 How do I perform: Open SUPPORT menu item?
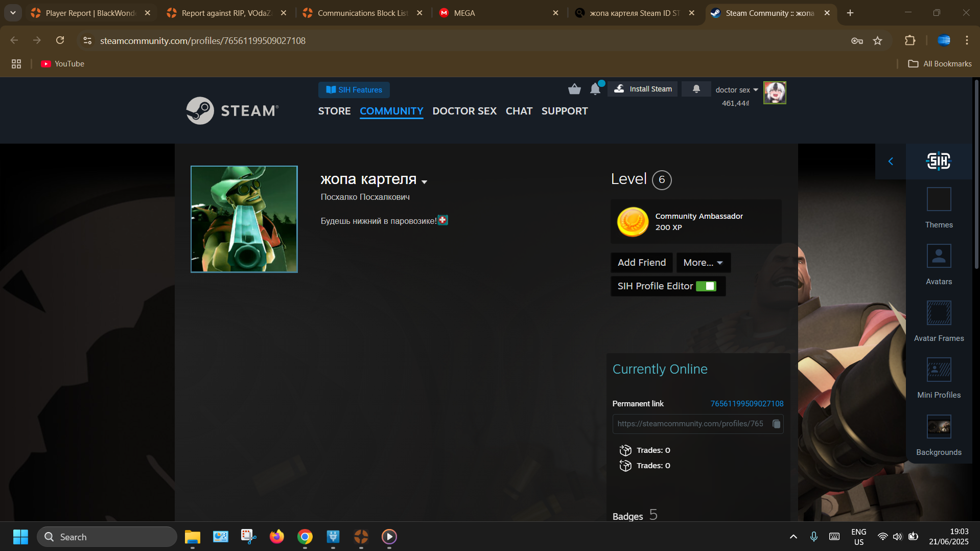(565, 111)
